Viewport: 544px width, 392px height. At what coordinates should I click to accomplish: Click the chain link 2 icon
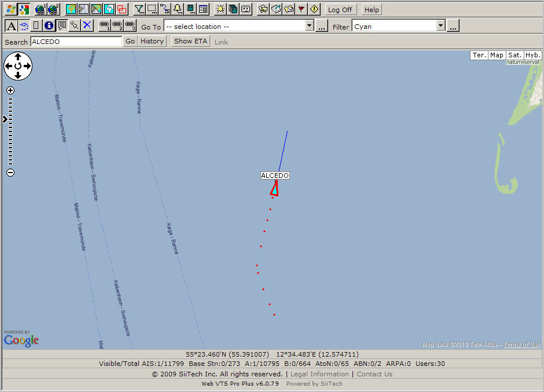tap(117, 25)
